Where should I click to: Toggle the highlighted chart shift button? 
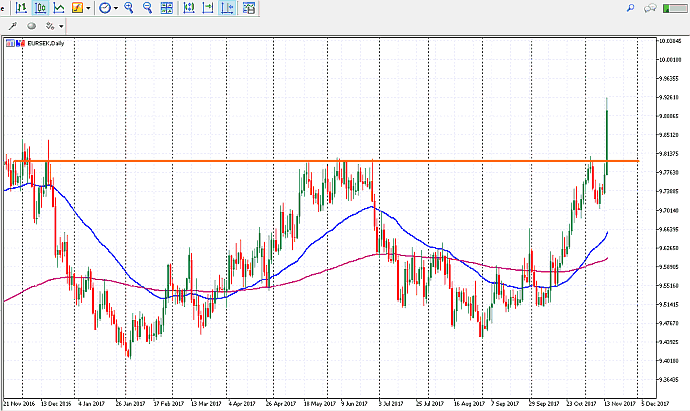tap(227, 8)
